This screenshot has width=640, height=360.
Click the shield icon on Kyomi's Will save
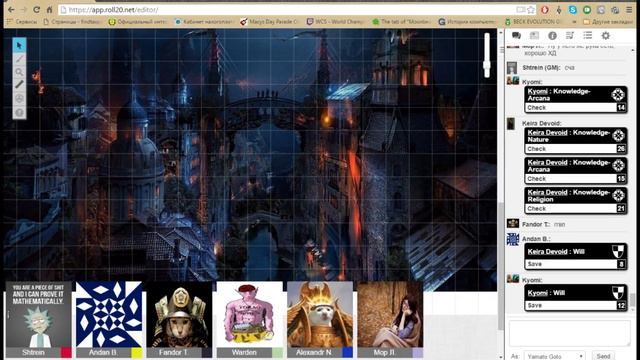pyautogui.click(x=618, y=293)
